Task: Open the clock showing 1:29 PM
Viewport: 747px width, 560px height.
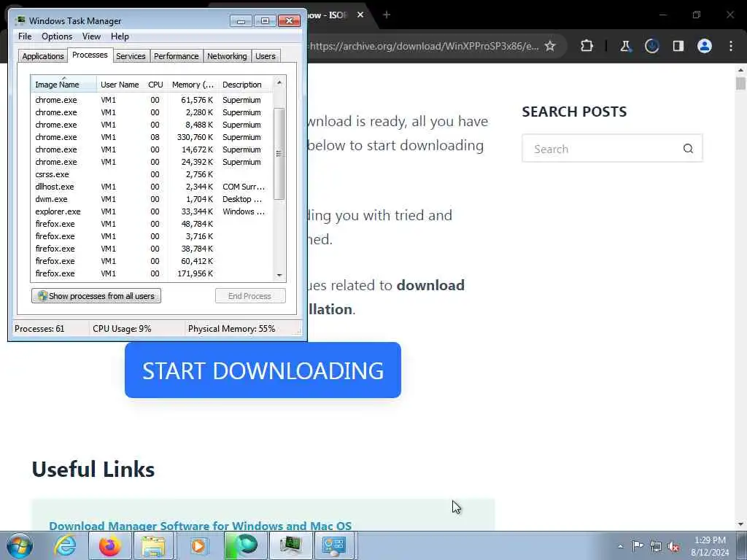Action: coord(710,546)
